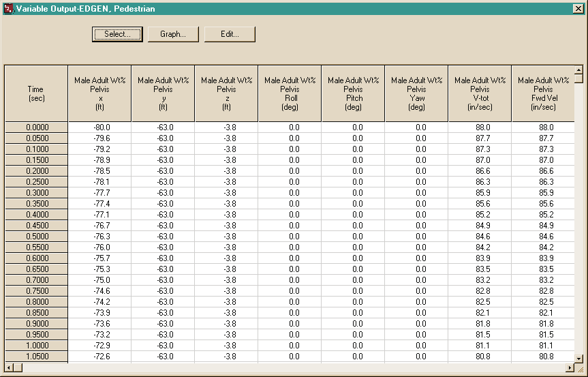
Task: Click the Fwd Vel cell for time 0.8500
Action: 543,312
